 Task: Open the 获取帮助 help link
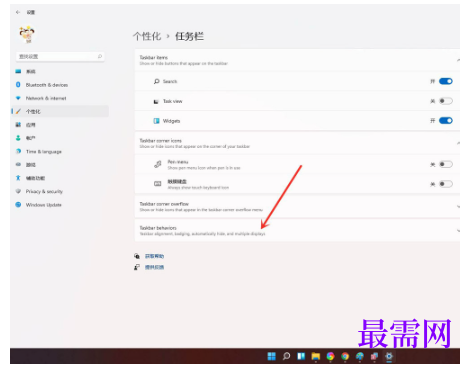[x=154, y=256]
